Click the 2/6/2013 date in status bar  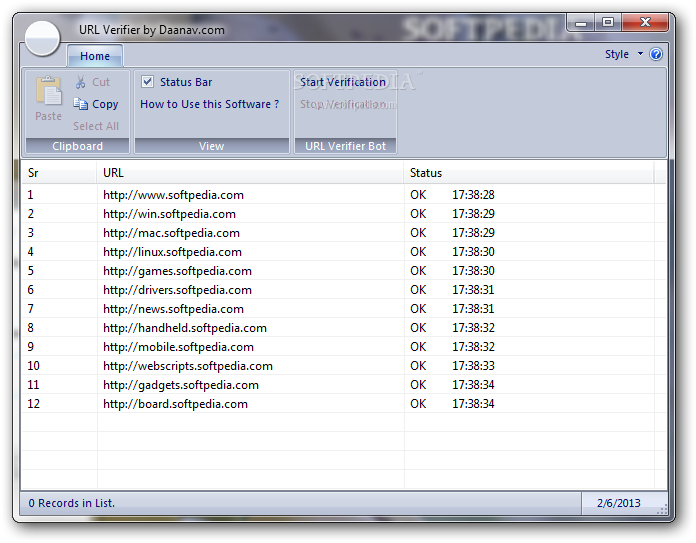[x=618, y=503]
